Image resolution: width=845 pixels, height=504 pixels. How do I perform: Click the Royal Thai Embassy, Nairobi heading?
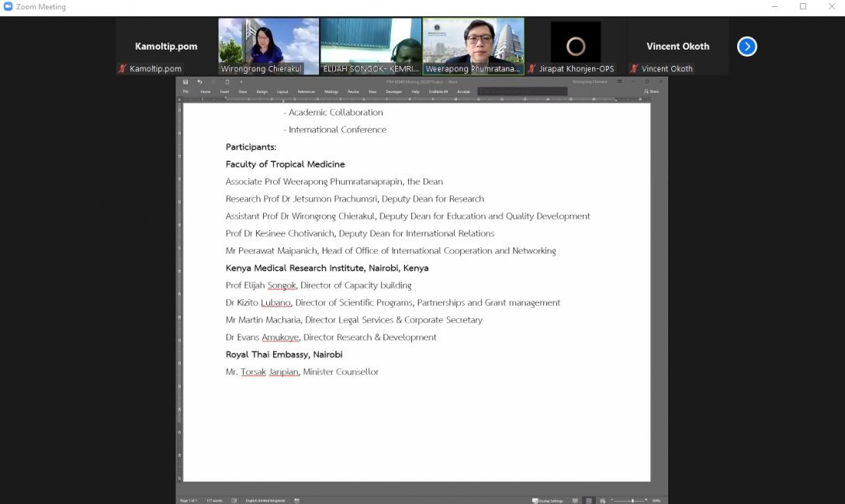tap(284, 354)
